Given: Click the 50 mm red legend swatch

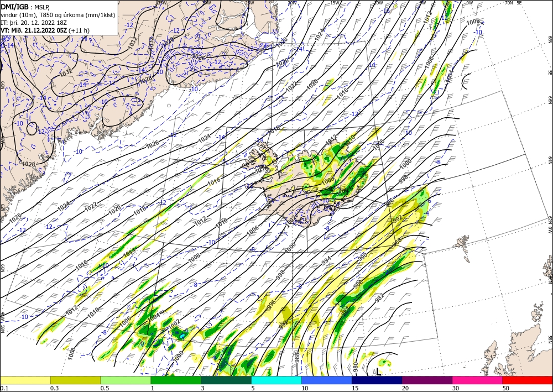Looking at the screenshot, I should [x=528, y=380].
